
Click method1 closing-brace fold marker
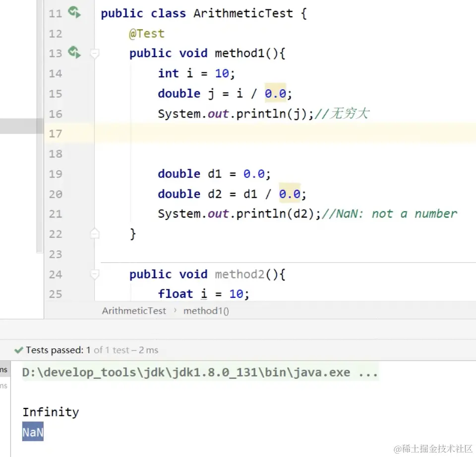coord(95,233)
